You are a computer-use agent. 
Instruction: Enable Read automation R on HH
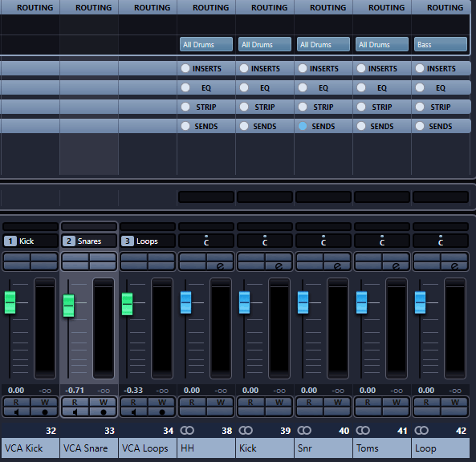point(193,402)
